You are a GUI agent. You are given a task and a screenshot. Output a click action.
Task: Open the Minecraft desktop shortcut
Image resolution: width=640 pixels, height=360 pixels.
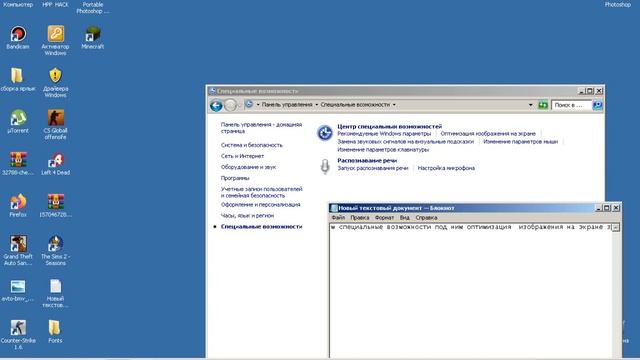93,34
